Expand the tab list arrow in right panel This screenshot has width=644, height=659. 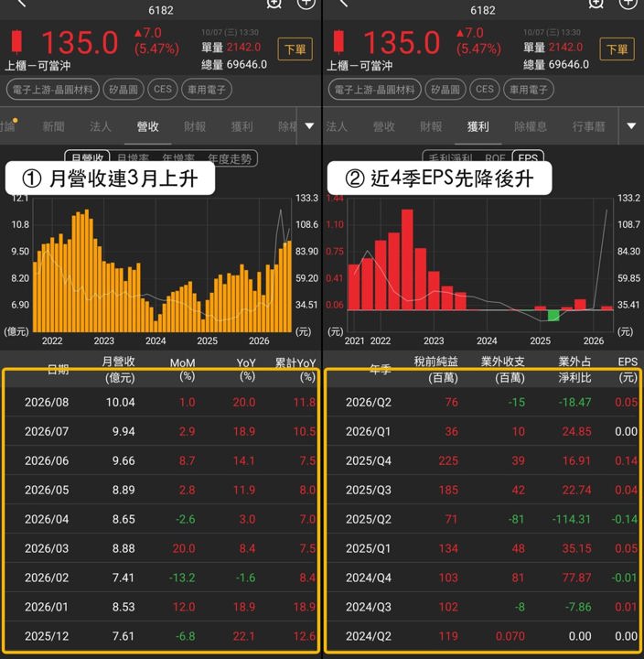[x=631, y=126]
